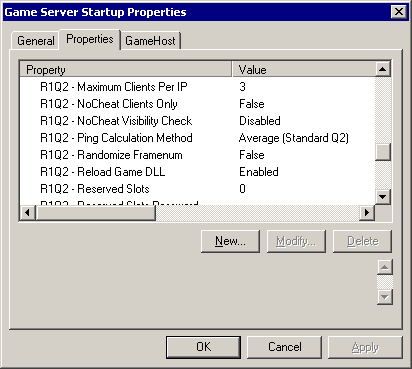Click the horizontal scroll right arrow

coord(367,212)
